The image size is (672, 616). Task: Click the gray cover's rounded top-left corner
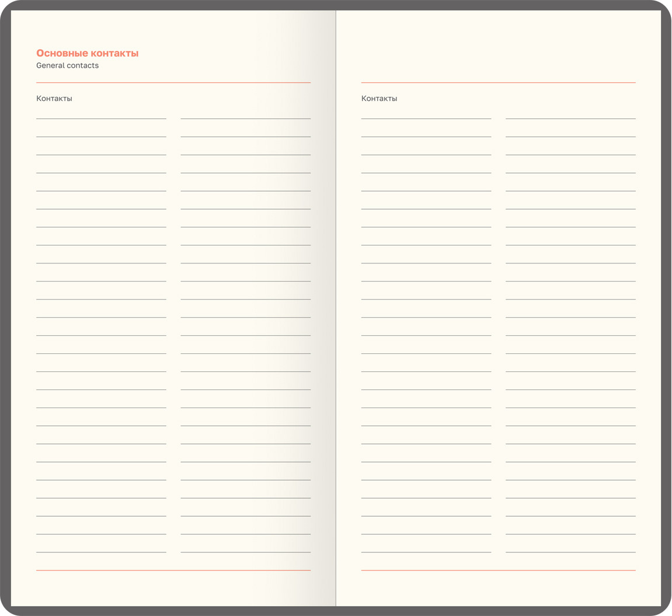pyautogui.click(x=7, y=7)
